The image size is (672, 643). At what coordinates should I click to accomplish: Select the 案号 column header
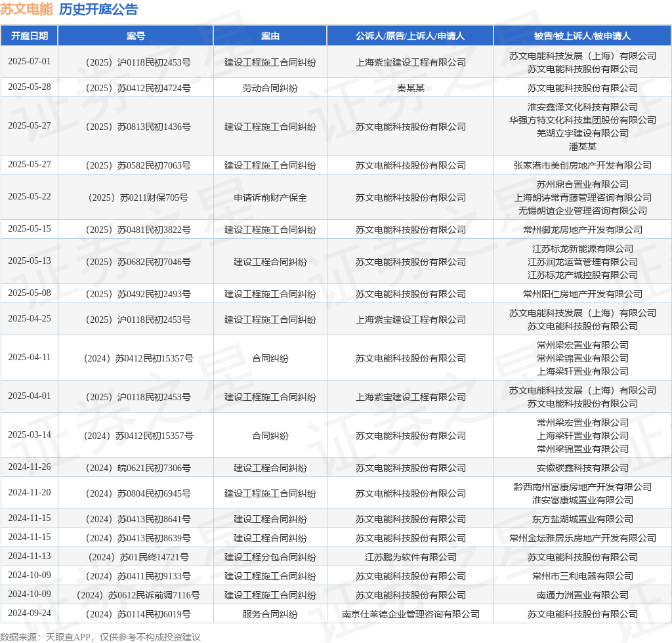pyautogui.click(x=135, y=36)
